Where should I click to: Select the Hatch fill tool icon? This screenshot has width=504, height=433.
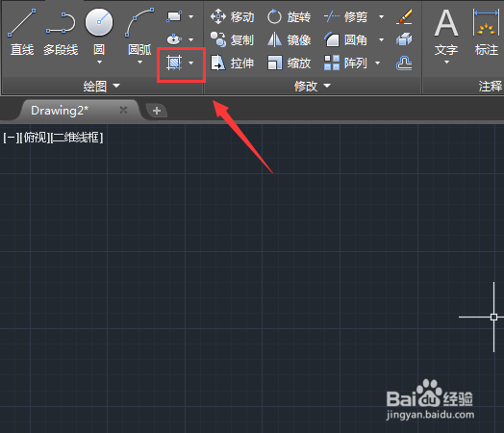(x=174, y=63)
